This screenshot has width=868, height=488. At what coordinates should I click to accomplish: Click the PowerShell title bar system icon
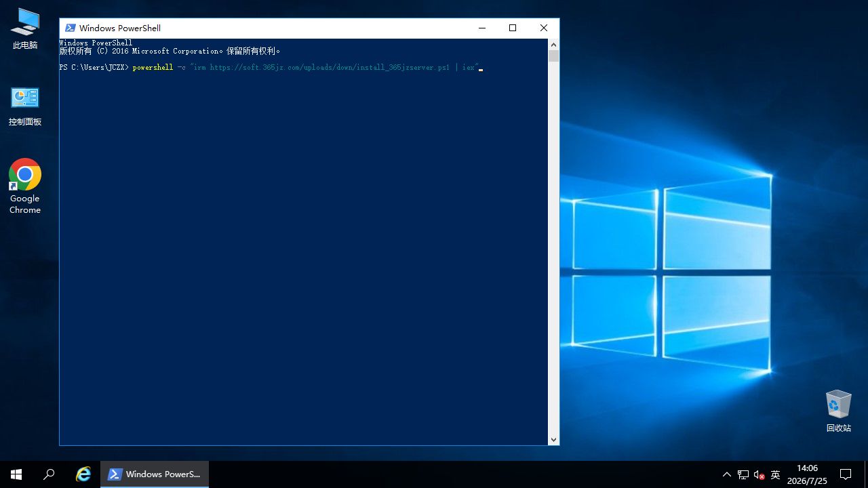[x=70, y=28]
